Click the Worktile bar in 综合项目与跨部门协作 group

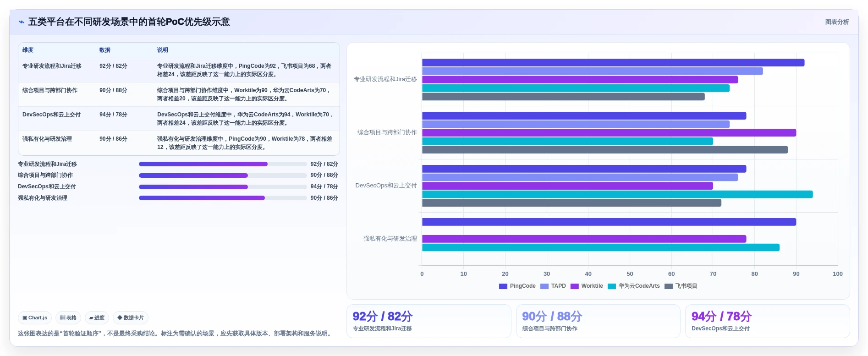(x=609, y=133)
